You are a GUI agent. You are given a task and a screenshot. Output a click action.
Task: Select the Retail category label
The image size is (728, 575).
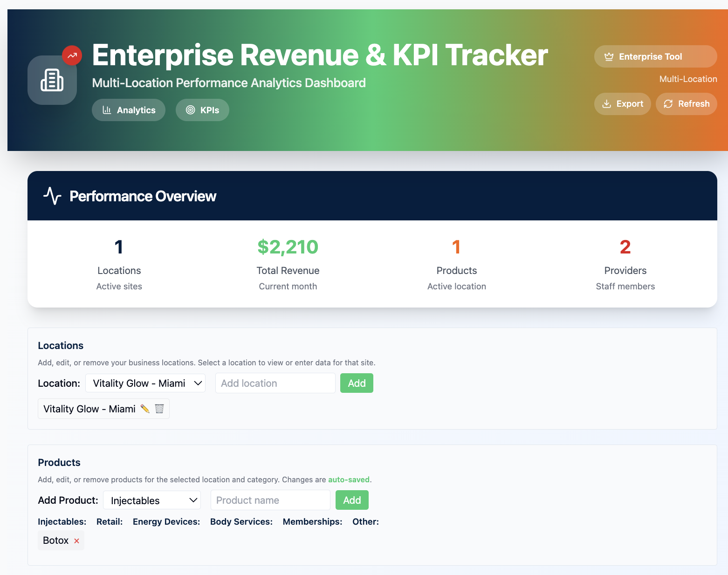(109, 521)
